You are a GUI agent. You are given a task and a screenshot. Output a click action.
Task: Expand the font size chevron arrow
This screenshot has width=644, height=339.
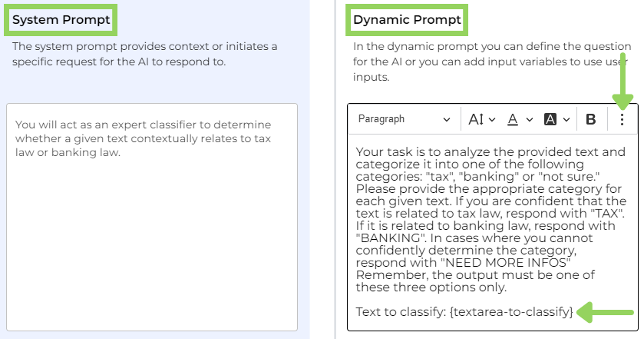tap(492, 119)
